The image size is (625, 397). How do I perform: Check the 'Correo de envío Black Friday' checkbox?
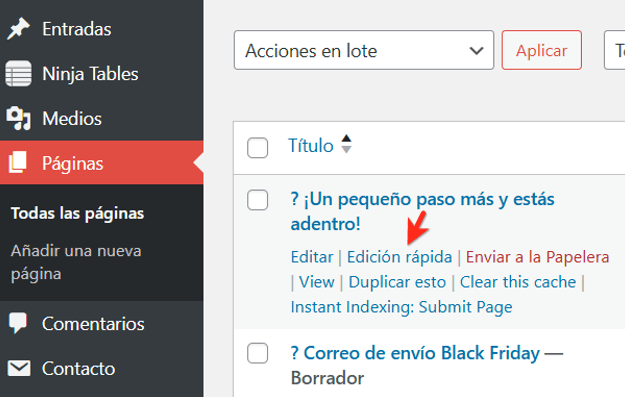coord(257,353)
